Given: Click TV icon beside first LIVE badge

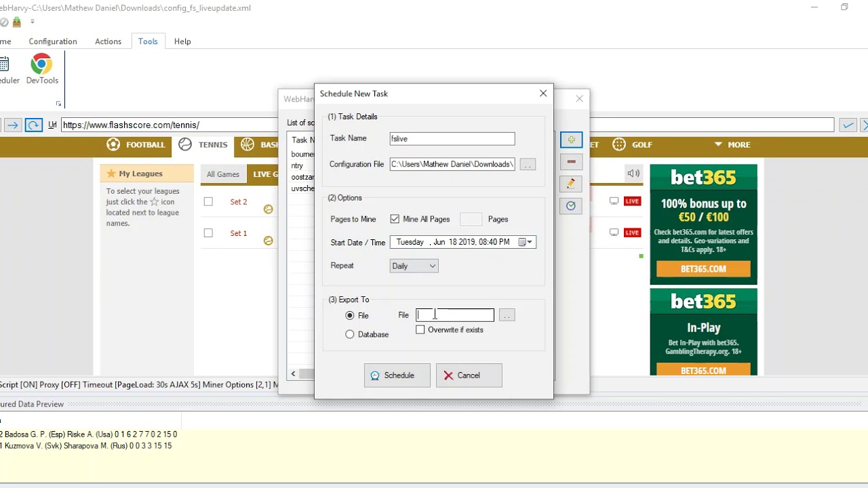Looking at the screenshot, I should [614, 201].
